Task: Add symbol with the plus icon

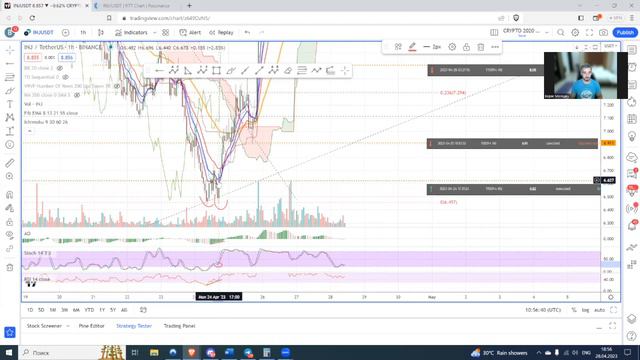Action: click(65, 32)
